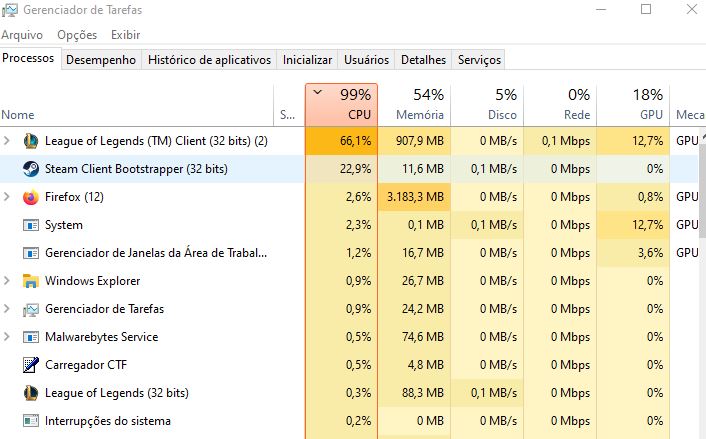Click the Interrupções do sistema icon
Viewport: 706px width, 439px height.
[31, 421]
